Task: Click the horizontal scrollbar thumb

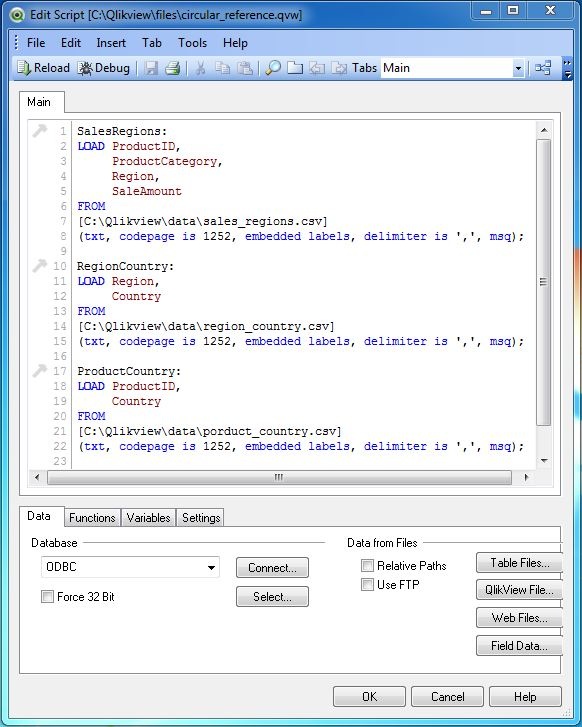Action: 279,477
